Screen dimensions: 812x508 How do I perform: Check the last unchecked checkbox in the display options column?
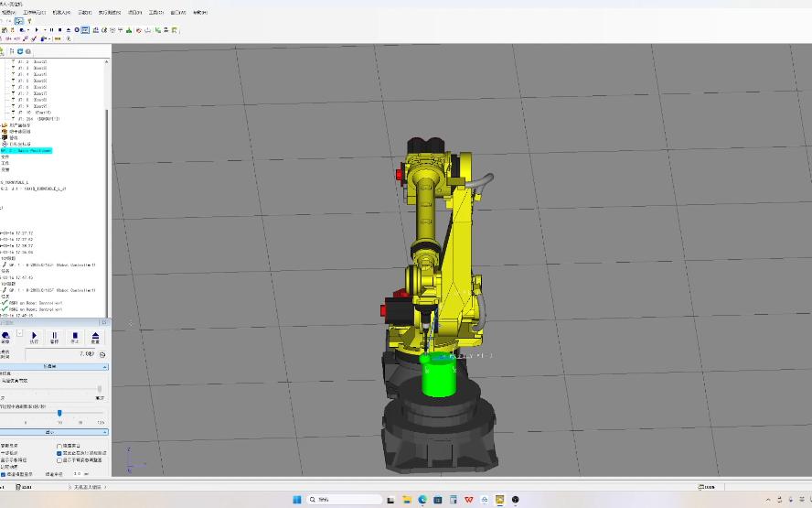click(59, 460)
